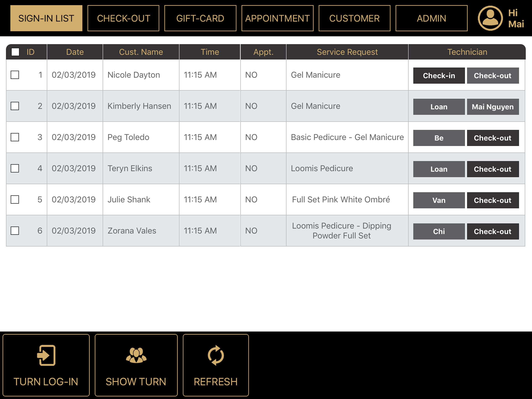The height and width of the screenshot is (399, 532).
Task: Click the Be technician button
Action: [x=439, y=138]
